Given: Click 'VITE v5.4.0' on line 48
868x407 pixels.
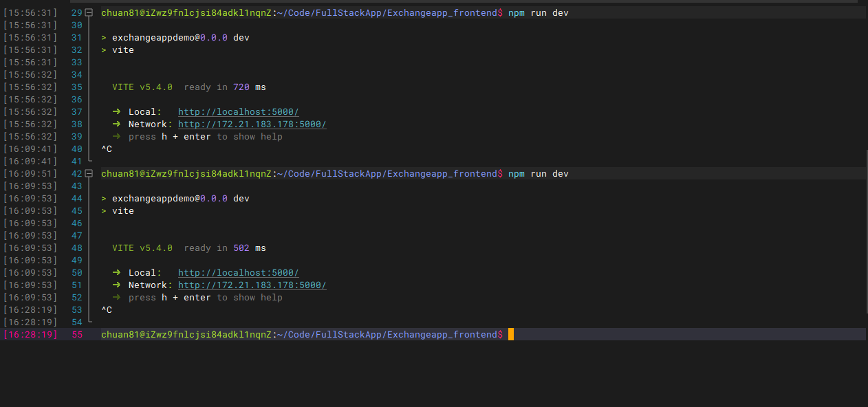Looking at the screenshot, I should 142,248.
